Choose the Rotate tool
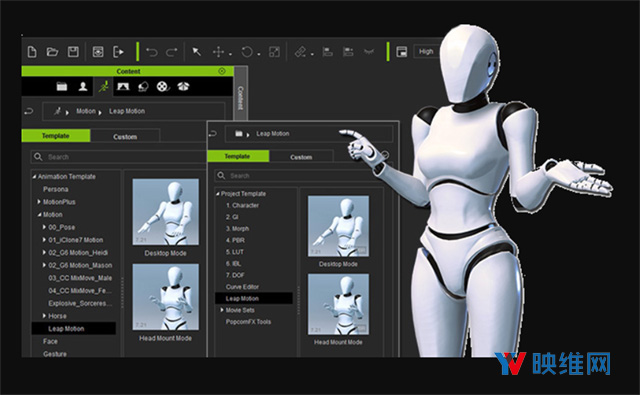640x395 pixels. coord(247,52)
